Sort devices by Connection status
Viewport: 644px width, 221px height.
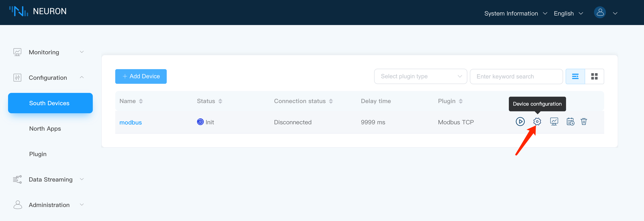[x=331, y=101]
